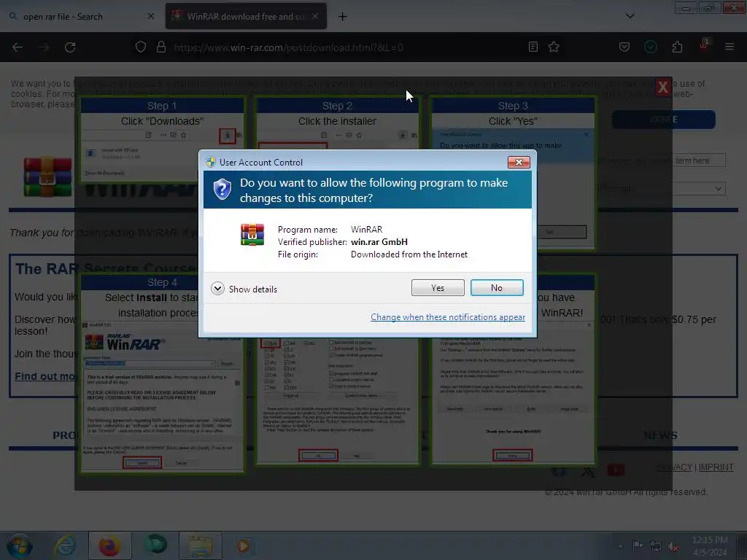This screenshot has width=747, height=560.
Task: Click the WinRAR books logo on page
Action: point(47,177)
